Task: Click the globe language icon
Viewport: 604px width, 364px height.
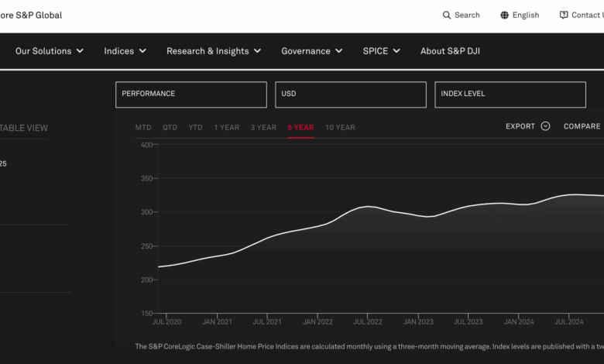Action: point(505,15)
